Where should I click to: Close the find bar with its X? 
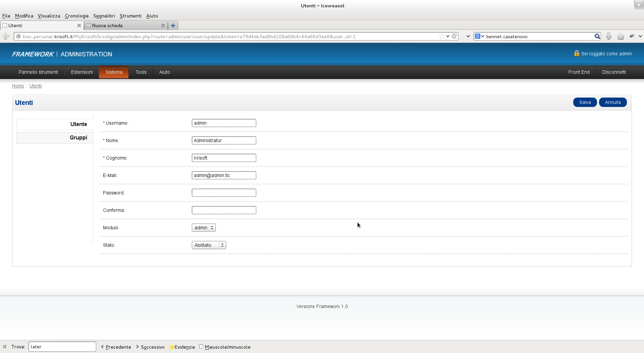click(x=4, y=347)
